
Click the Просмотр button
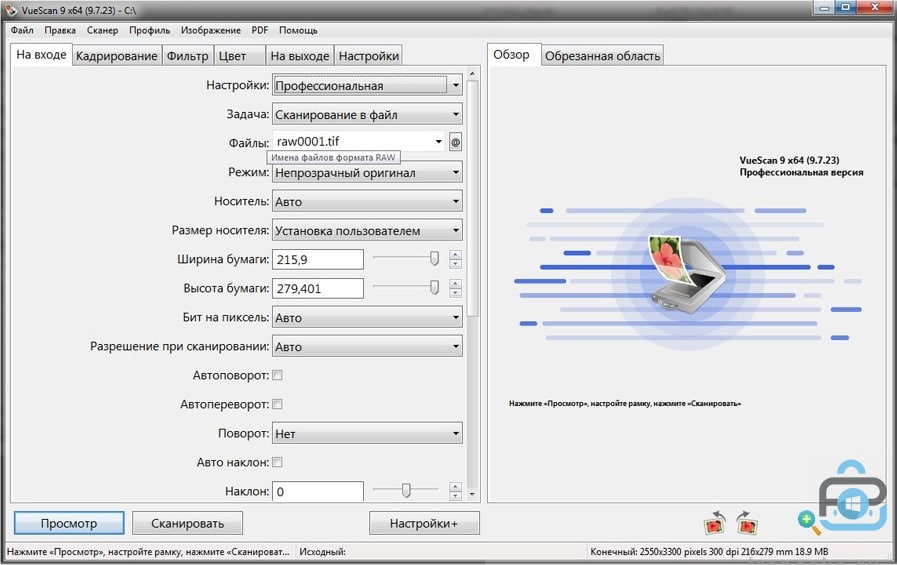tap(69, 523)
